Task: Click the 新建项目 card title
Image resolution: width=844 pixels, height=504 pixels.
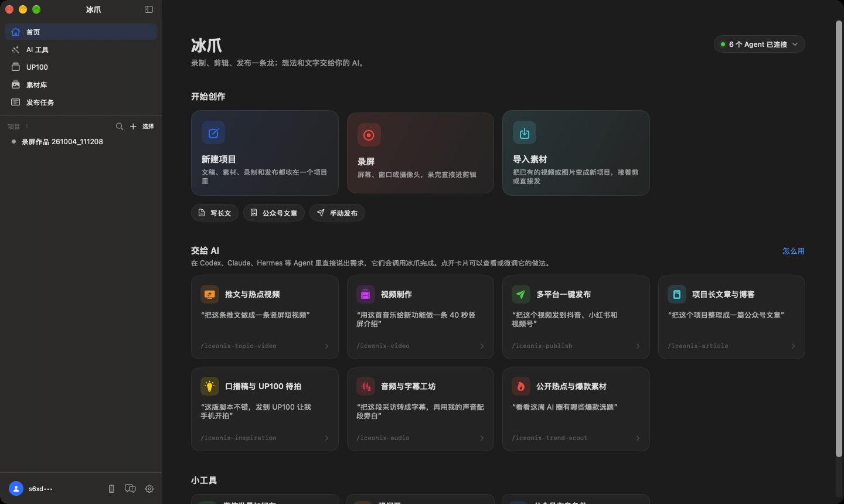Action: pos(219,159)
